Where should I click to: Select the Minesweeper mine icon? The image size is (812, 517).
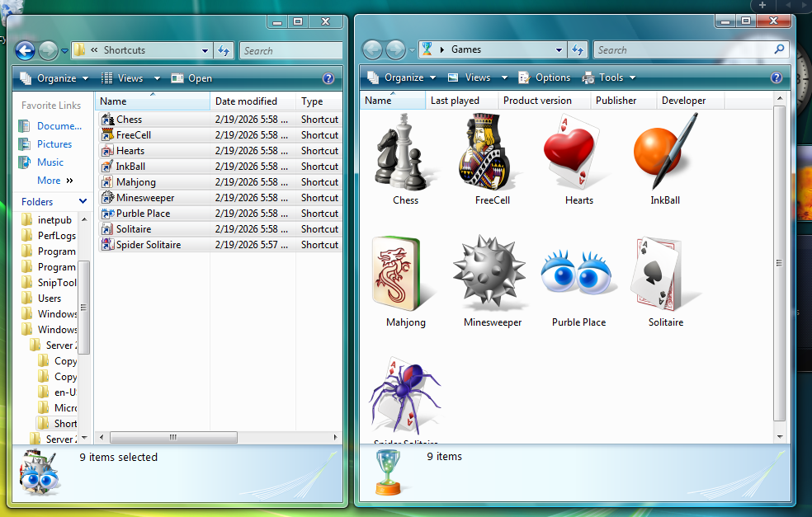[x=492, y=275]
